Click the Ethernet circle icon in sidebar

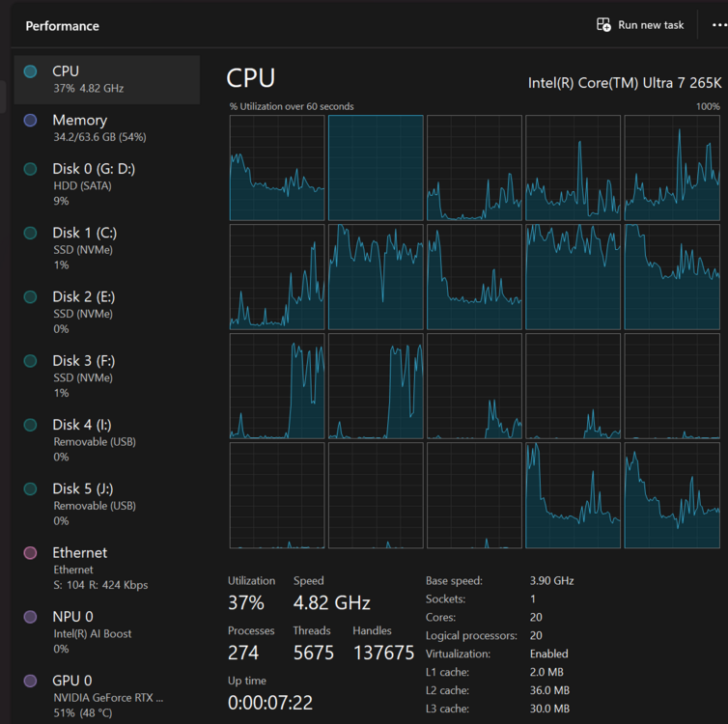tap(31, 553)
